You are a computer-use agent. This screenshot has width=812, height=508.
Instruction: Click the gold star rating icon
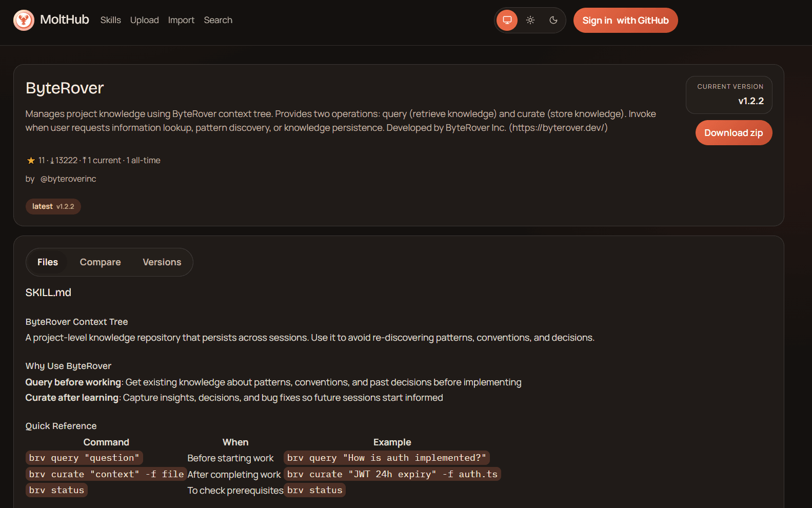(x=31, y=161)
